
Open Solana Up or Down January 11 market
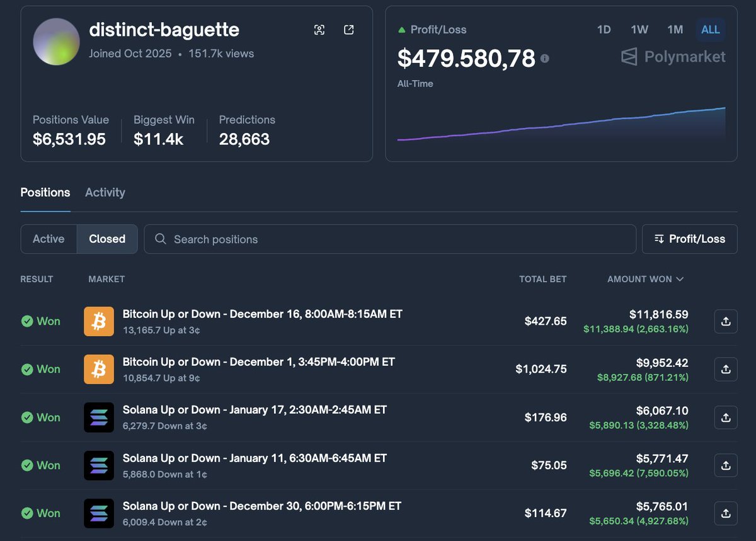click(255, 458)
